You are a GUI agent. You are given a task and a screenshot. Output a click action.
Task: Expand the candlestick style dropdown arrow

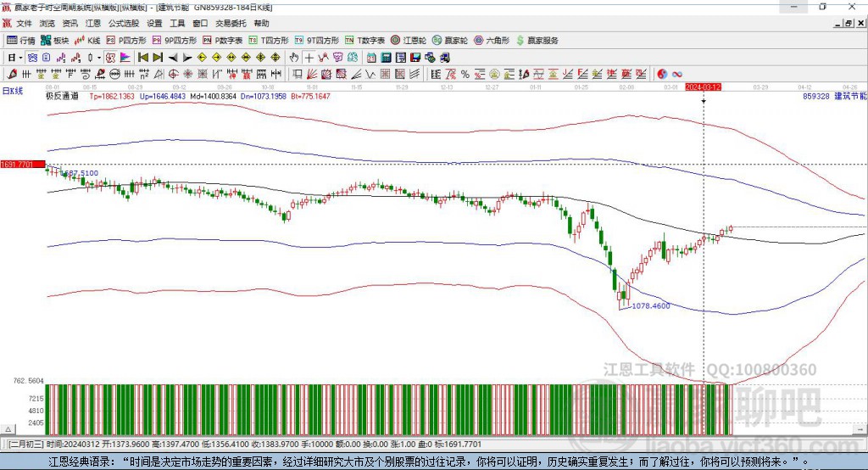[x=99, y=58]
